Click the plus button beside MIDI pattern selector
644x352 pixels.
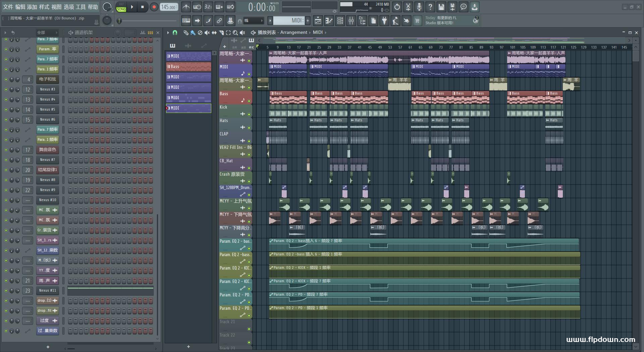[308, 21]
